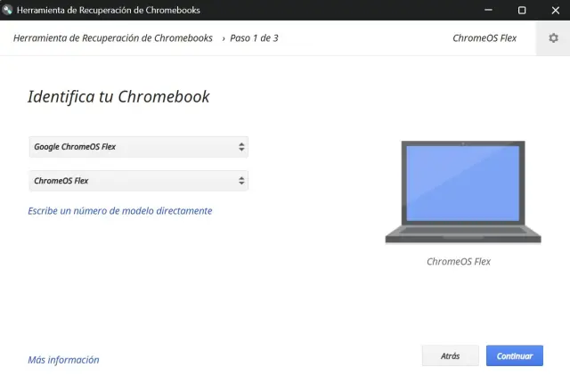
Task: Click the header breadcrumb 'Herramienta de Recuperación de Chromebooks'
Action: pos(113,38)
